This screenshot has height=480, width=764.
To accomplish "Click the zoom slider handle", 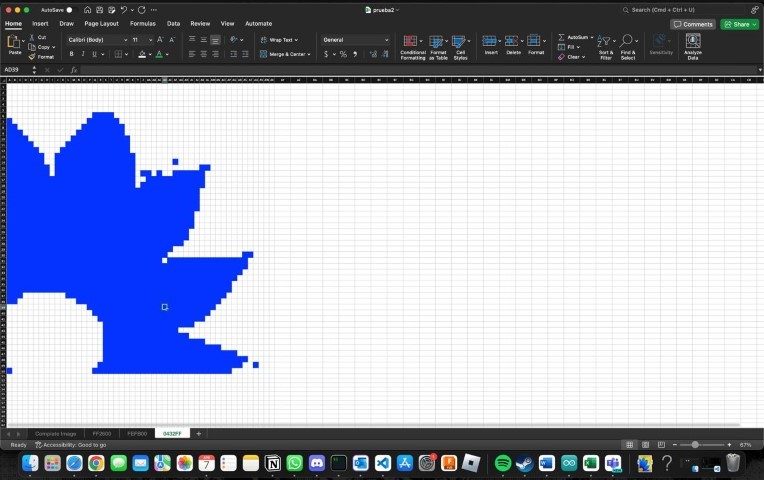I will pos(695,444).
